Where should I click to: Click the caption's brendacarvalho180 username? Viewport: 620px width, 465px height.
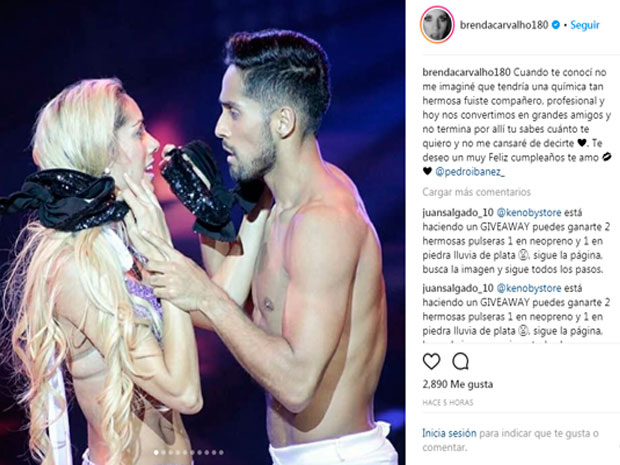[467, 73]
